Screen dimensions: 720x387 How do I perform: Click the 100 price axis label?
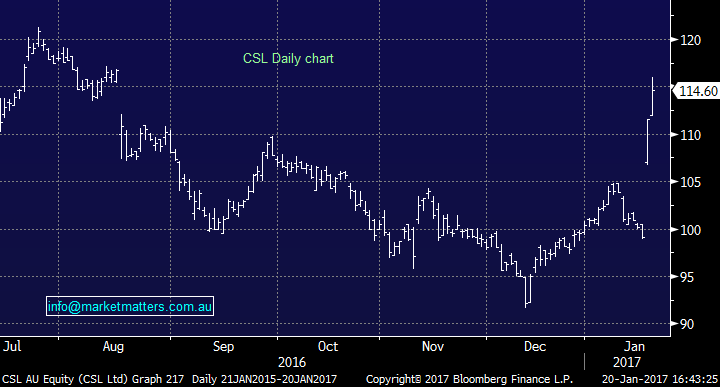point(691,230)
